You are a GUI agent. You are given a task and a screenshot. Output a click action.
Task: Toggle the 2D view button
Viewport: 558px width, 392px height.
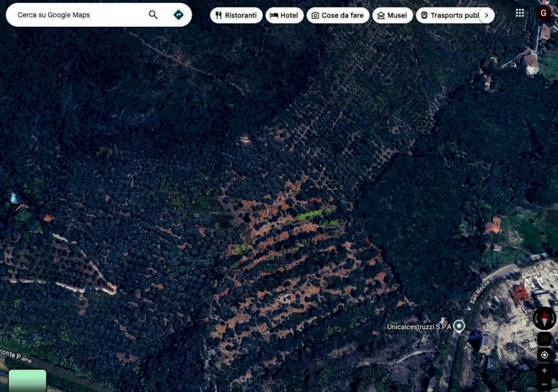pos(544,339)
